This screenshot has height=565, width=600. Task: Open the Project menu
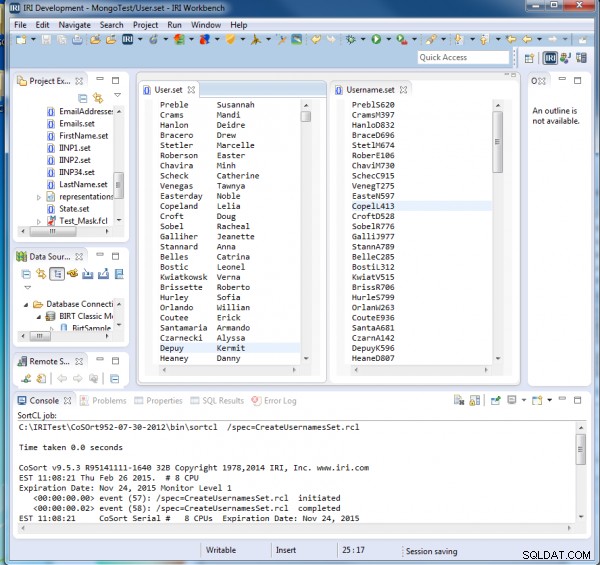pos(145,25)
